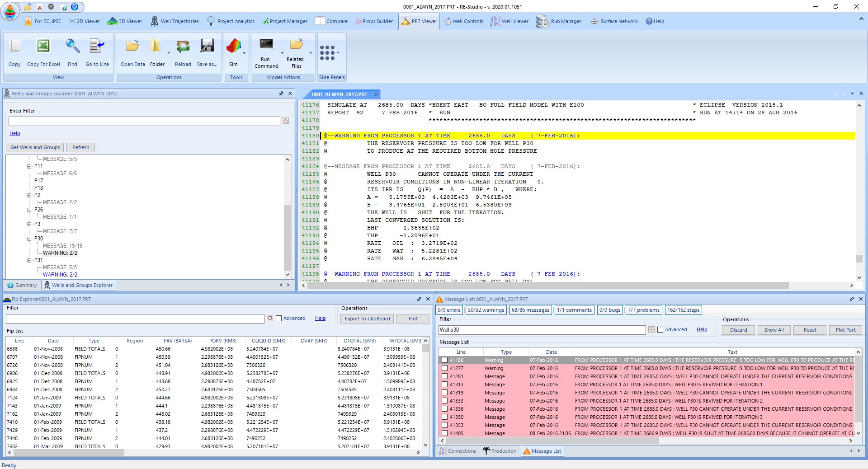This screenshot has width=868, height=469.
Task: Click the PRT viewer horizontal scrollbar
Action: [x=546, y=286]
